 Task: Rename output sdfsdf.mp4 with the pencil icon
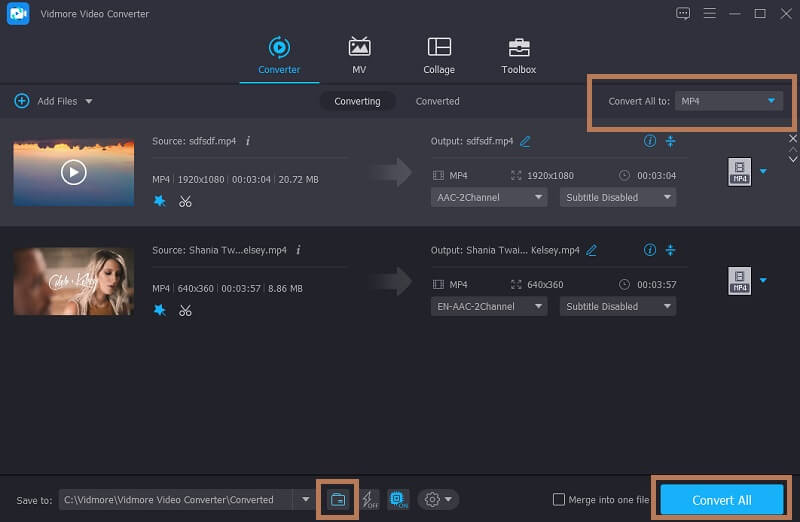coord(525,141)
